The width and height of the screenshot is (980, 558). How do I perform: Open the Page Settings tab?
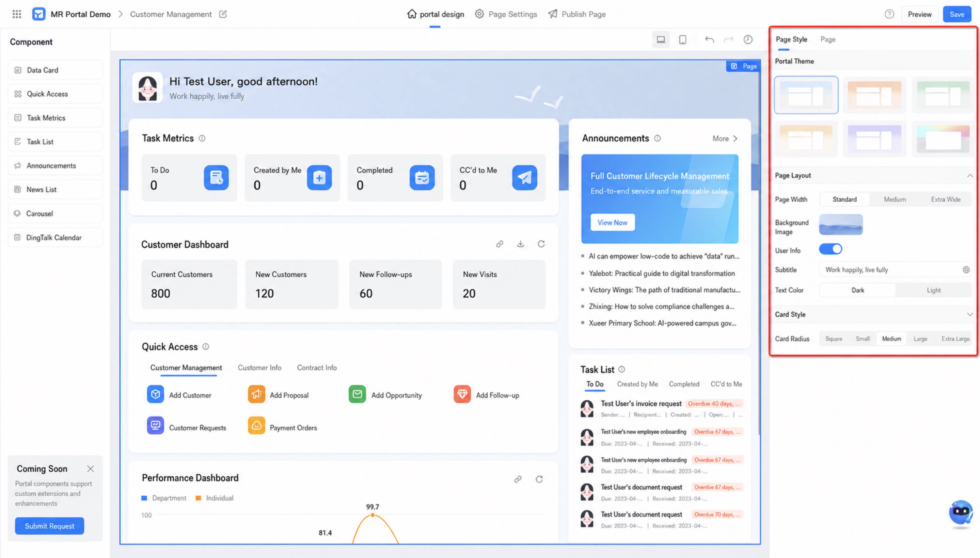pyautogui.click(x=506, y=14)
